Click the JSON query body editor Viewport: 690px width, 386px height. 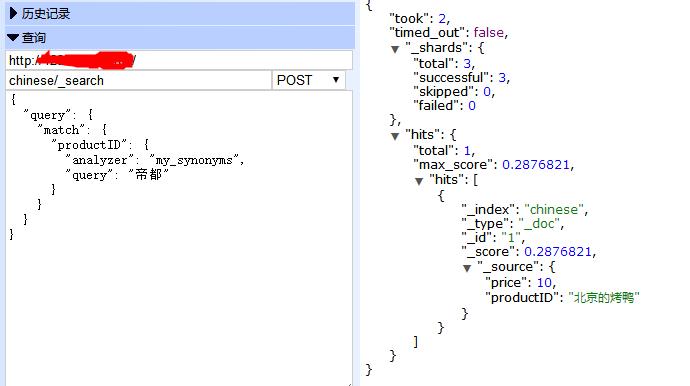pos(179,238)
